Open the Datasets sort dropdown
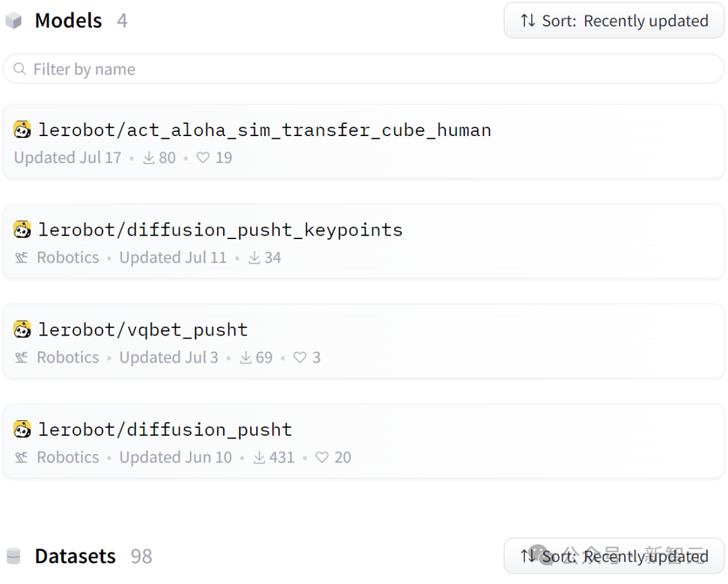The image size is (728, 584). tap(614, 556)
